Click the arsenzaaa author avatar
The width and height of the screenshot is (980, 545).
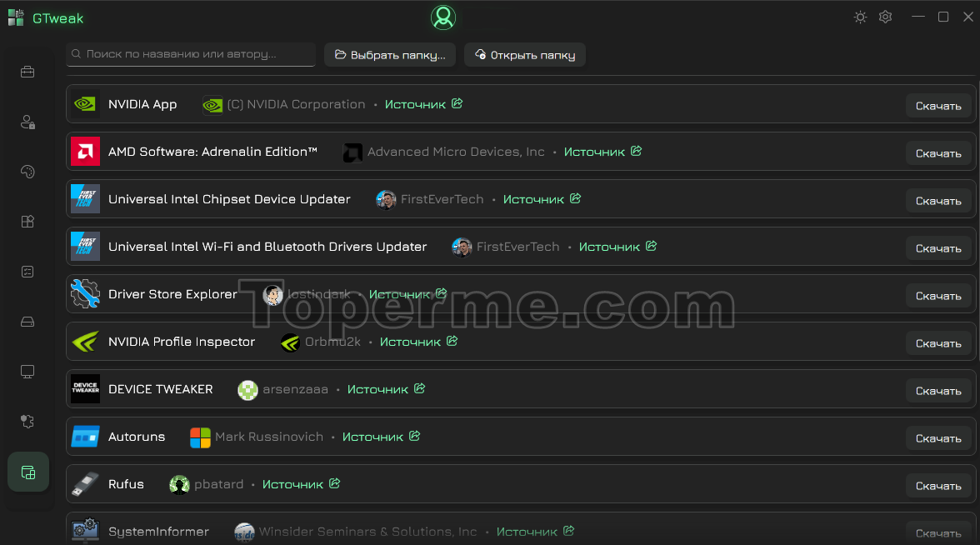pos(247,390)
